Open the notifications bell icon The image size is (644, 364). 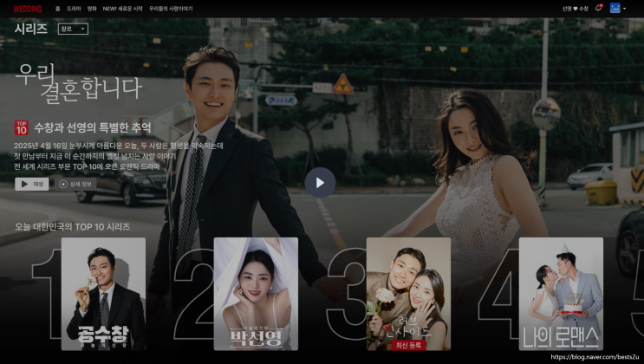(x=598, y=8)
